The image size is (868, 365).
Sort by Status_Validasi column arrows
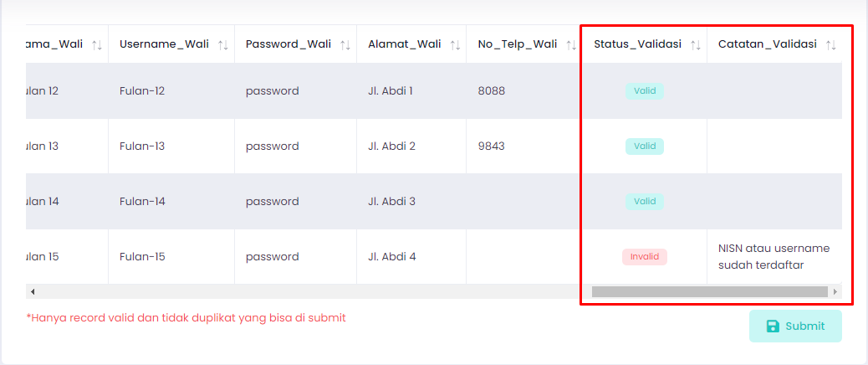[696, 45]
